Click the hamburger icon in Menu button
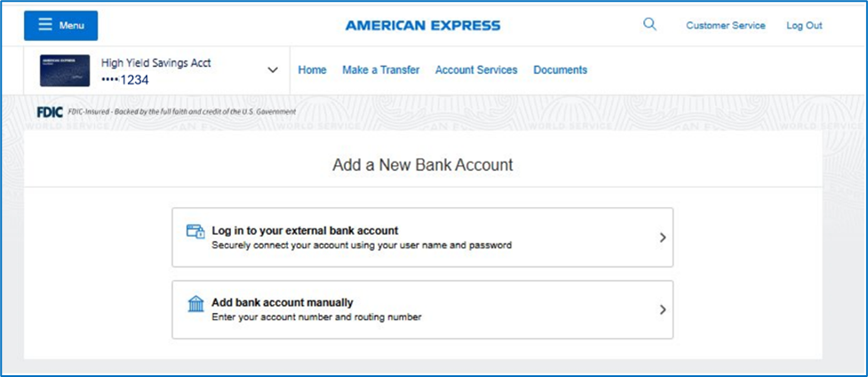 (x=44, y=25)
